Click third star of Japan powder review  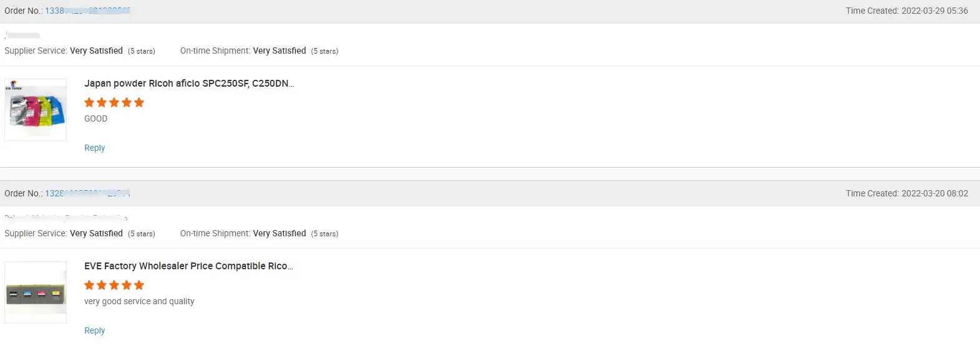point(114,102)
